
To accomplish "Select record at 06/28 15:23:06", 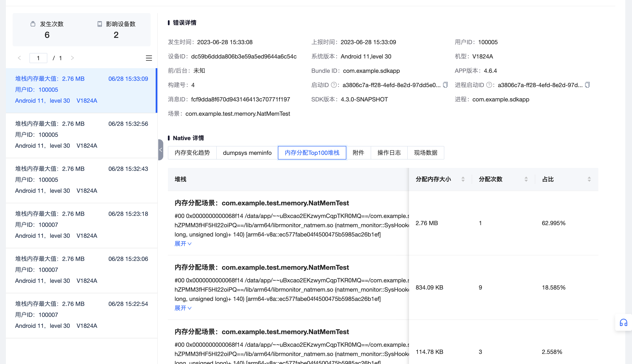I will coord(81,270).
